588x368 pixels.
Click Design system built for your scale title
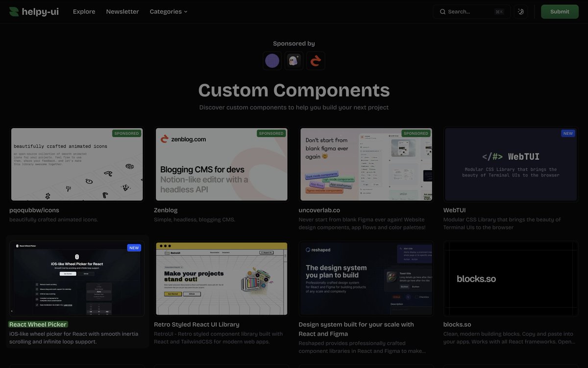click(356, 329)
